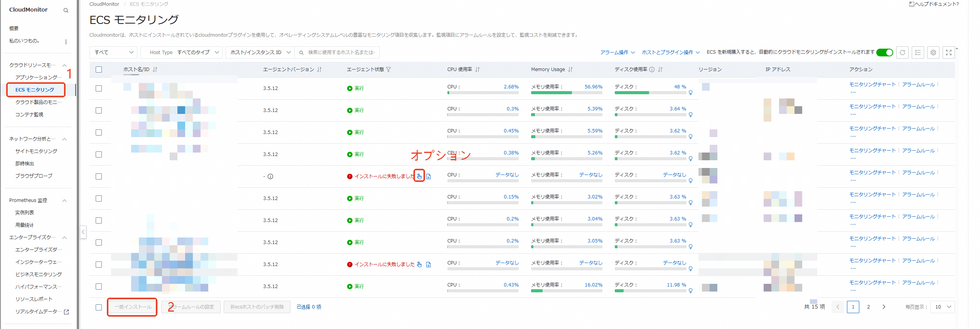Click the next page arrow in pagination
The image size is (980, 329).
[x=884, y=307]
